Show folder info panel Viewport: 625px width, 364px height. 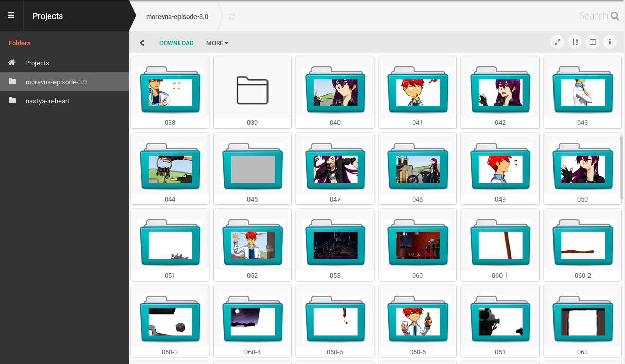click(610, 42)
